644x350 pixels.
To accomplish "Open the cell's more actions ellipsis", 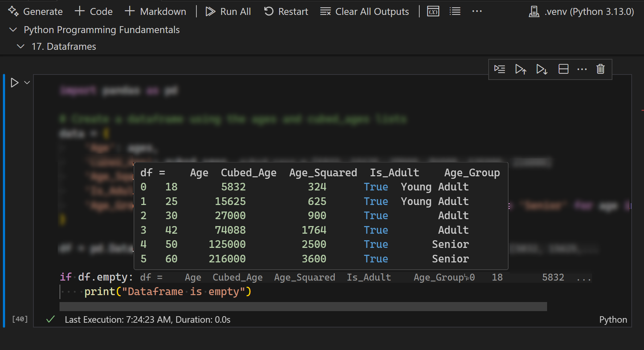I will 582,69.
